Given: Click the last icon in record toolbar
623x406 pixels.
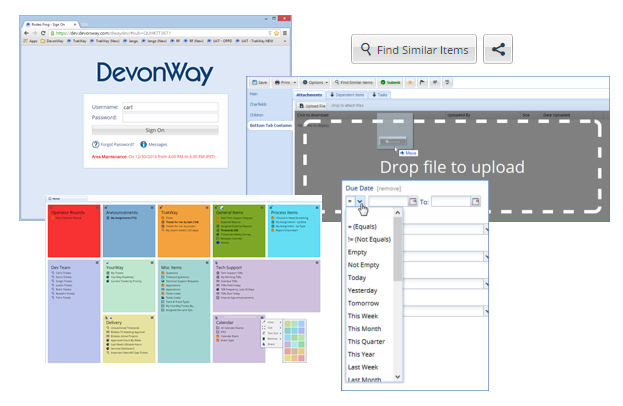Looking at the screenshot, I should pos(447,83).
